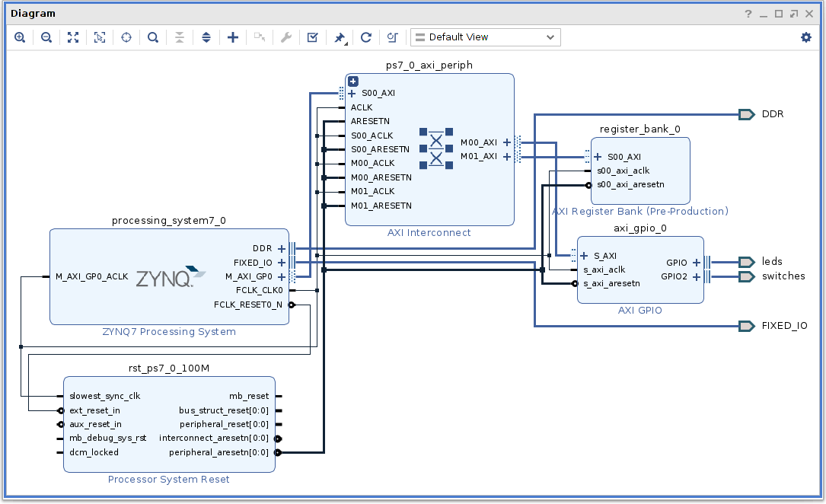
Task: Add an IP with the plus icon
Action: (233, 37)
